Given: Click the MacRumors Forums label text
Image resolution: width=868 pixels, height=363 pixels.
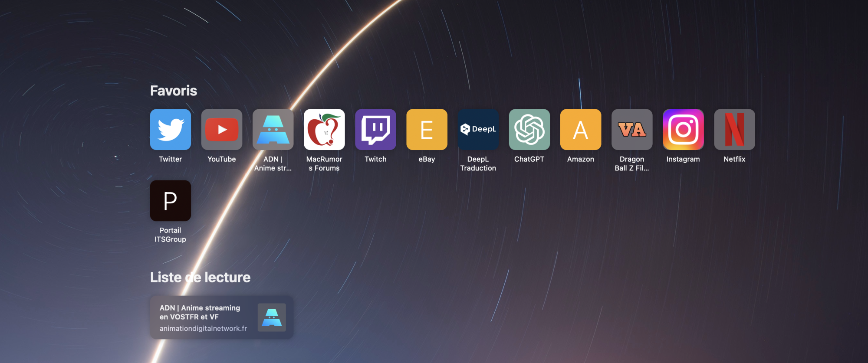Looking at the screenshot, I should click(324, 164).
